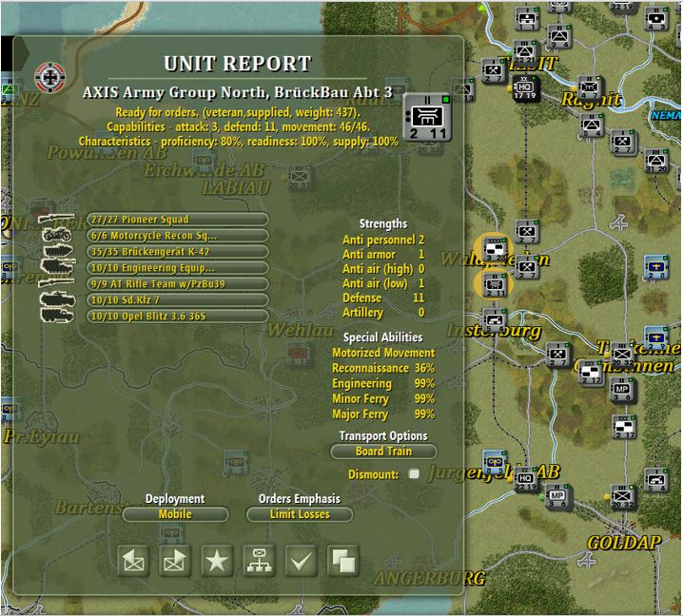
Task: Select the HQ 22 19 unit near Jurgenfelde
Action: click(x=525, y=480)
